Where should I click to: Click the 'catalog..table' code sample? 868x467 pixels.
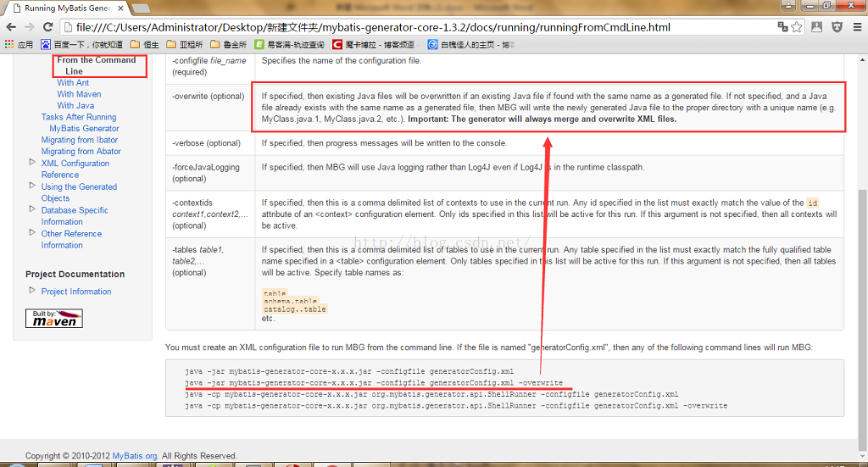point(294,309)
